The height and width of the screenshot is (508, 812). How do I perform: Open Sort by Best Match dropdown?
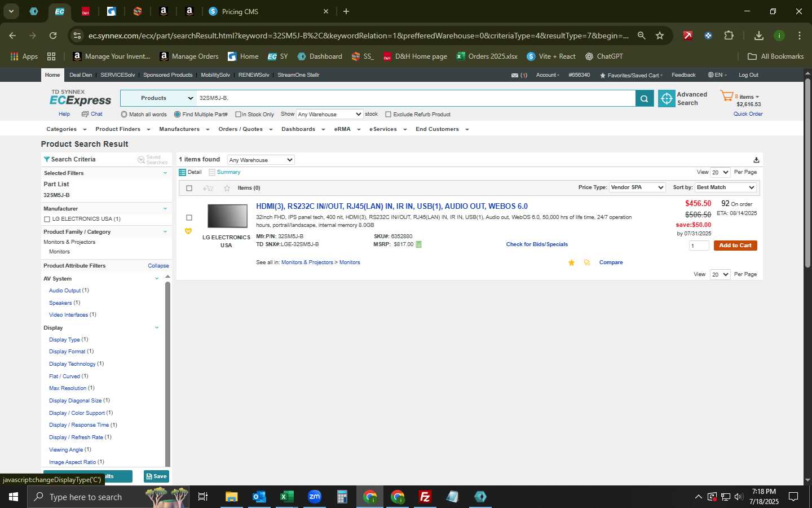pyautogui.click(x=725, y=187)
